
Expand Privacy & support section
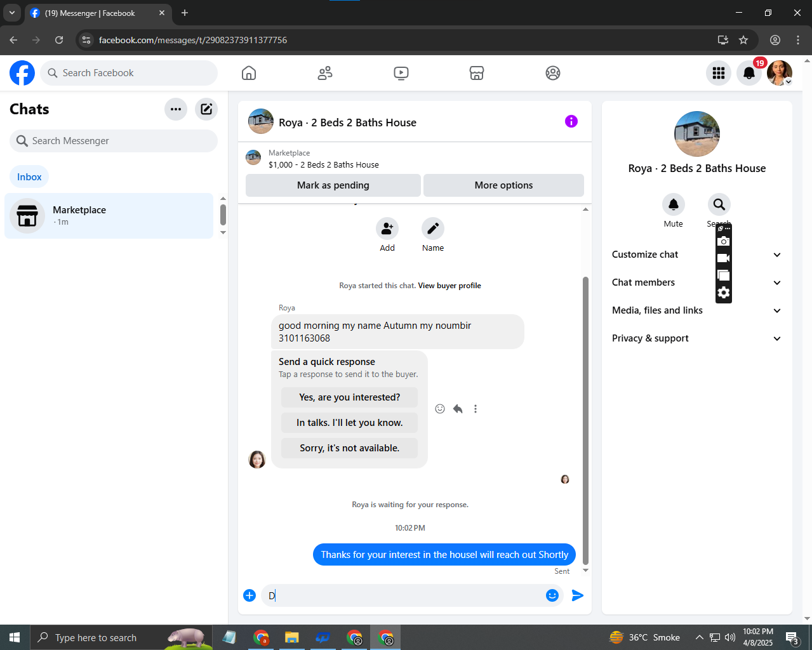[696, 338]
